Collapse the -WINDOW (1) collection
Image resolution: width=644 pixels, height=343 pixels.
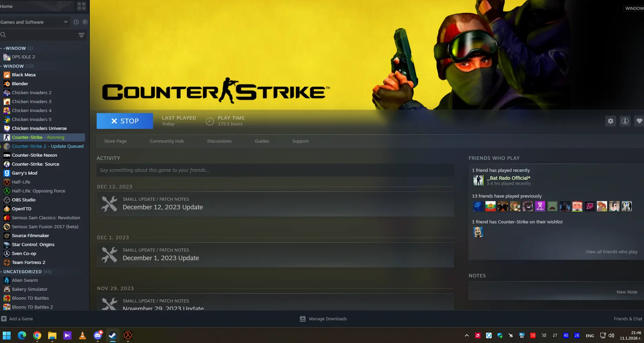pos(18,48)
